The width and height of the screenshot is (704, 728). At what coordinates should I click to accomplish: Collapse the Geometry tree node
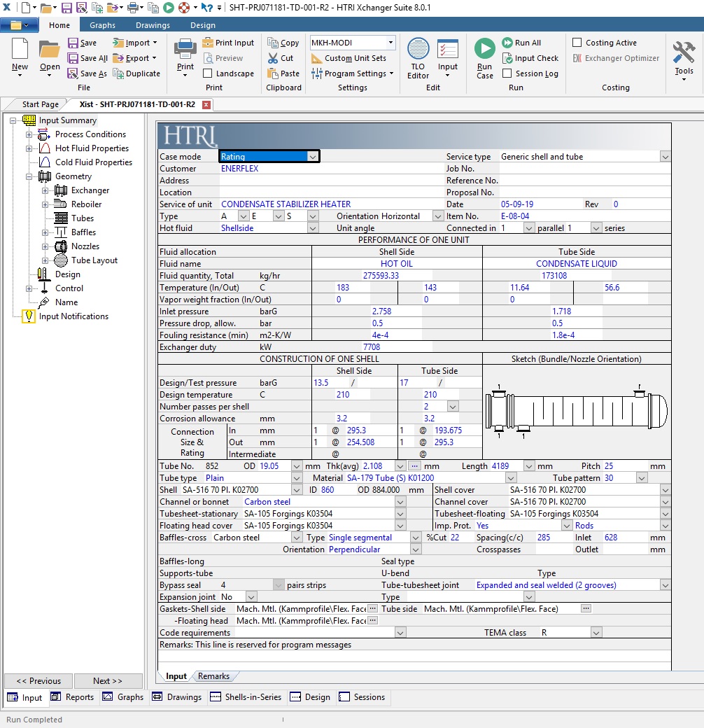tap(29, 176)
